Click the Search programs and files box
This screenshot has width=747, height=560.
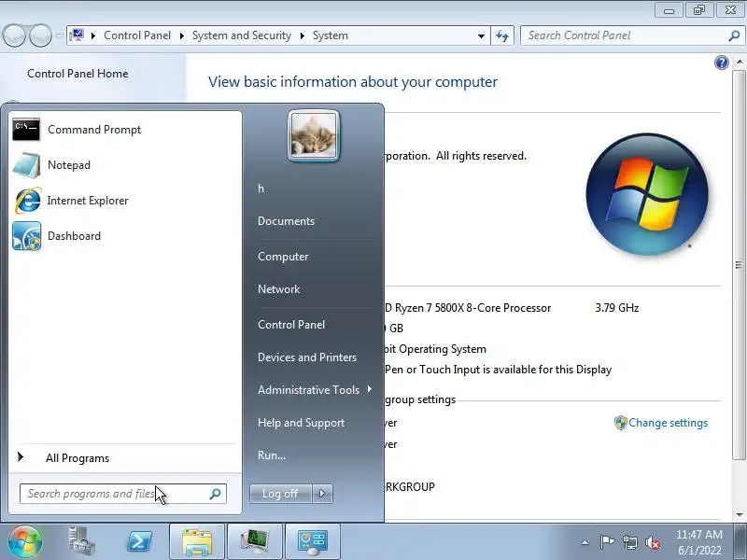tap(123, 494)
